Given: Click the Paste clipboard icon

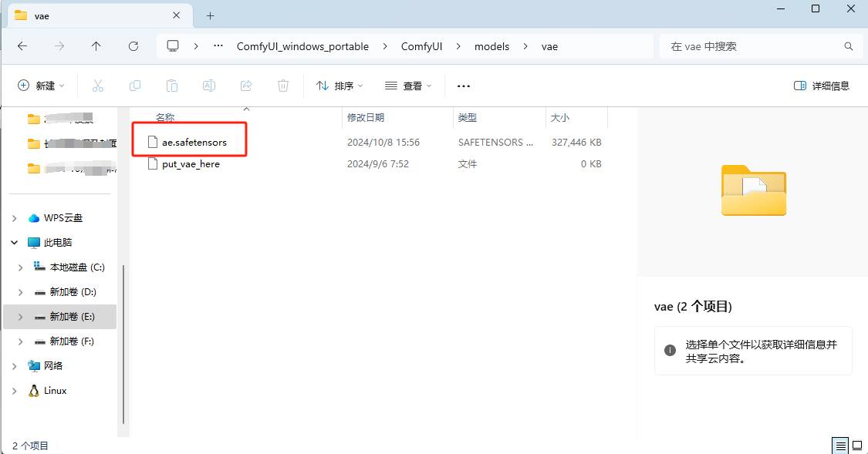Looking at the screenshot, I should click(171, 86).
